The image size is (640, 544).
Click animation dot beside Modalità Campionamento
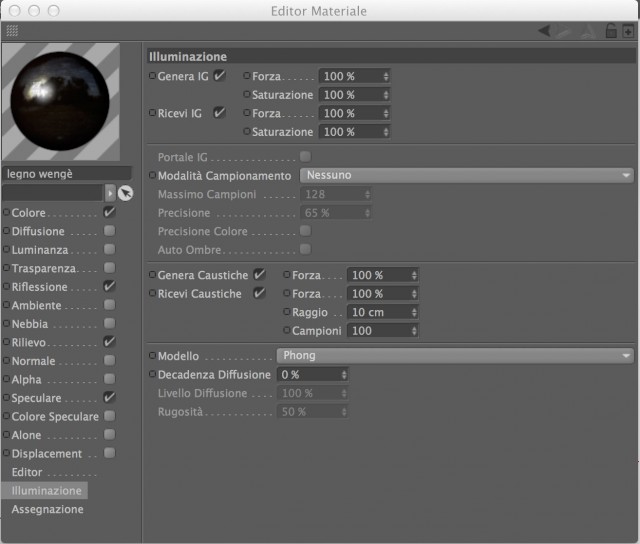click(152, 175)
